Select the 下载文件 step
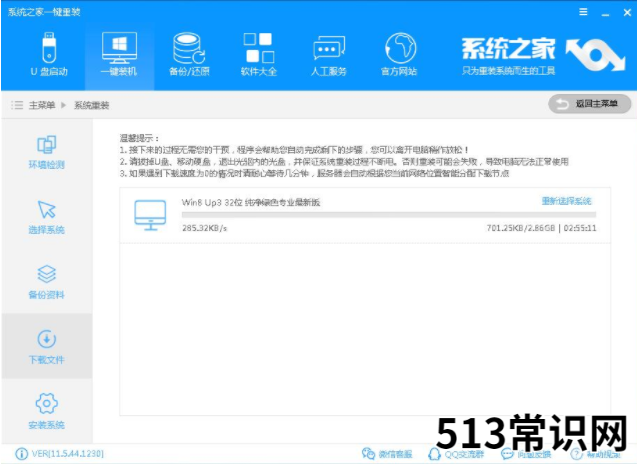This screenshot has height=464, width=637. (47, 347)
